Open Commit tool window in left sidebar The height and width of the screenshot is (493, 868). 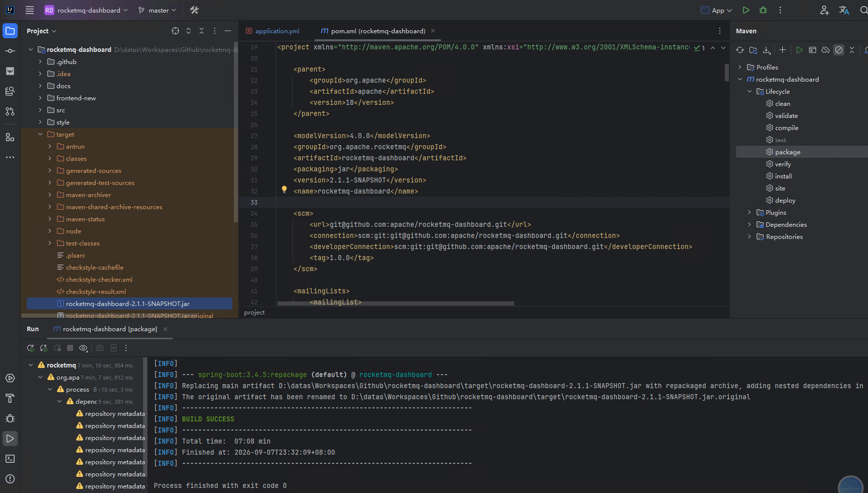[x=10, y=51]
